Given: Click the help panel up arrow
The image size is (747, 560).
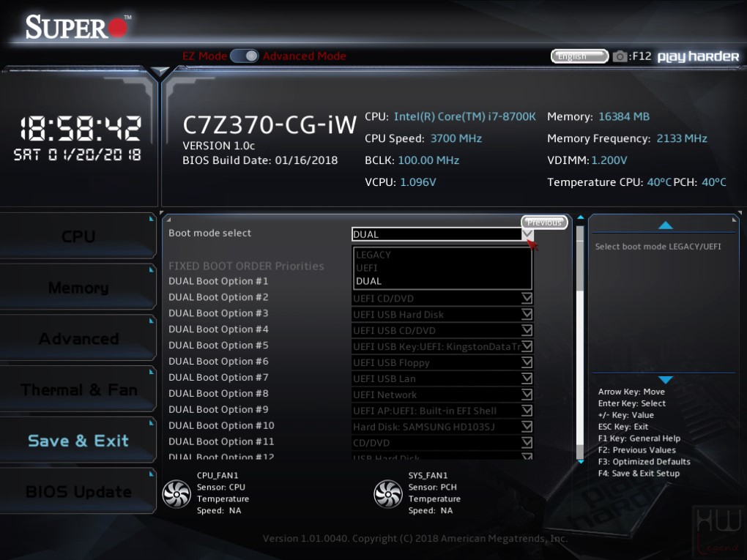Looking at the screenshot, I should click(665, 225).
